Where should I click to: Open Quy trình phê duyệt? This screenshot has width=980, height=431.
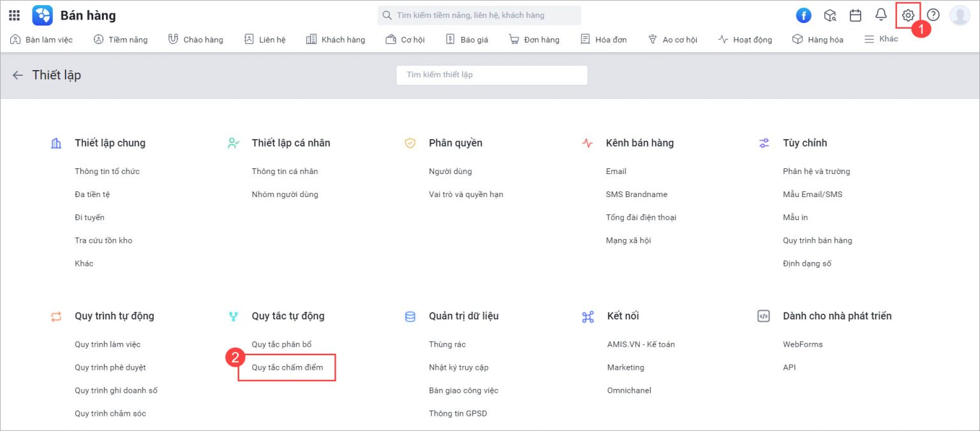coord(110,367)
